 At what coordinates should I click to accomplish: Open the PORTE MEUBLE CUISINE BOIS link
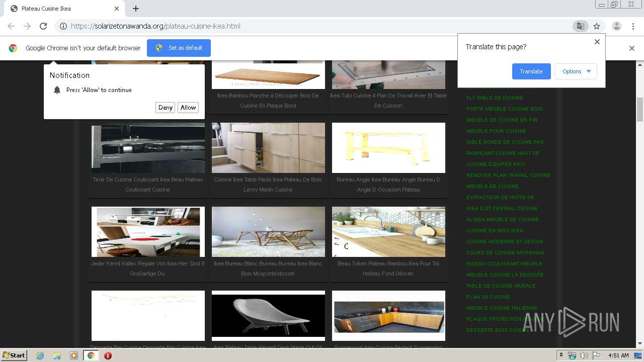click(x=505, y=109)
